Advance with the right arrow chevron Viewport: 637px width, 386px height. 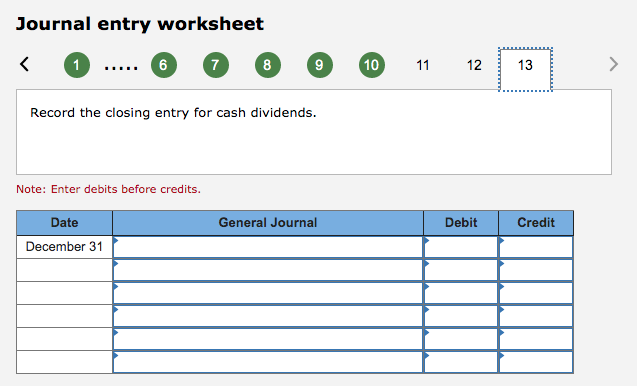pos(613,64)
